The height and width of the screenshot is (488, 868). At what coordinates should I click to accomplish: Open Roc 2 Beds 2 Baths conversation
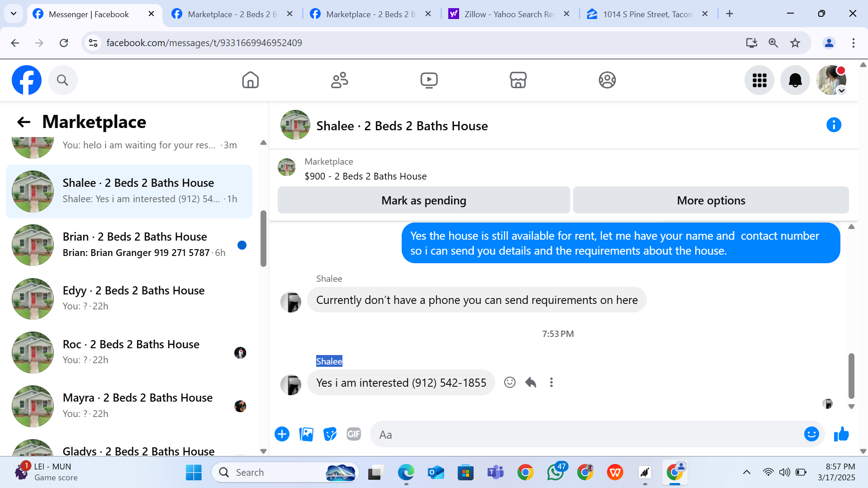129,352
